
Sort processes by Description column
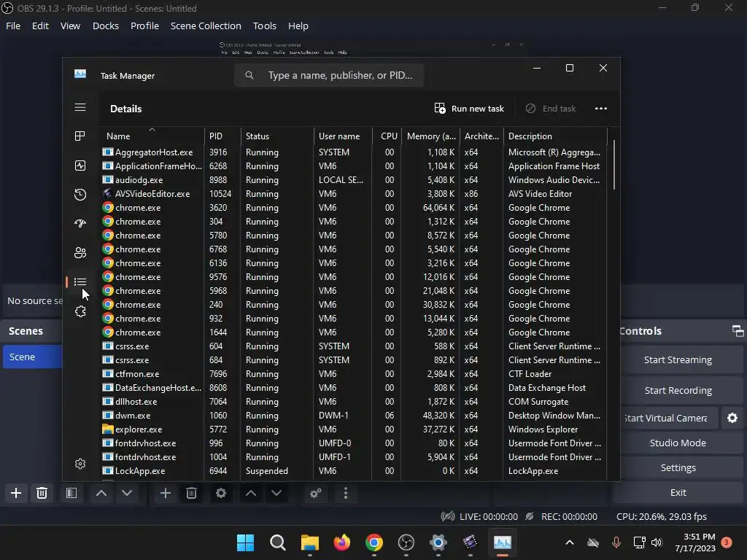(555, 136)
